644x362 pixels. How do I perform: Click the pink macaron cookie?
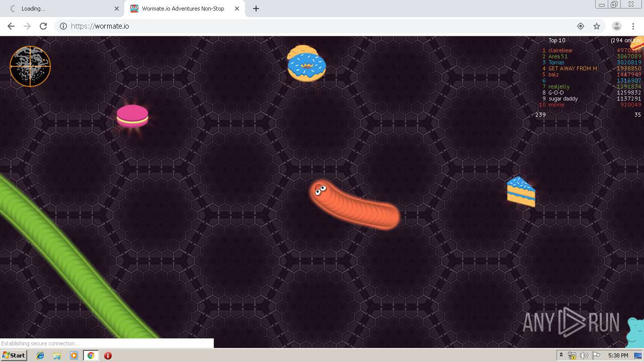(132, 116)
